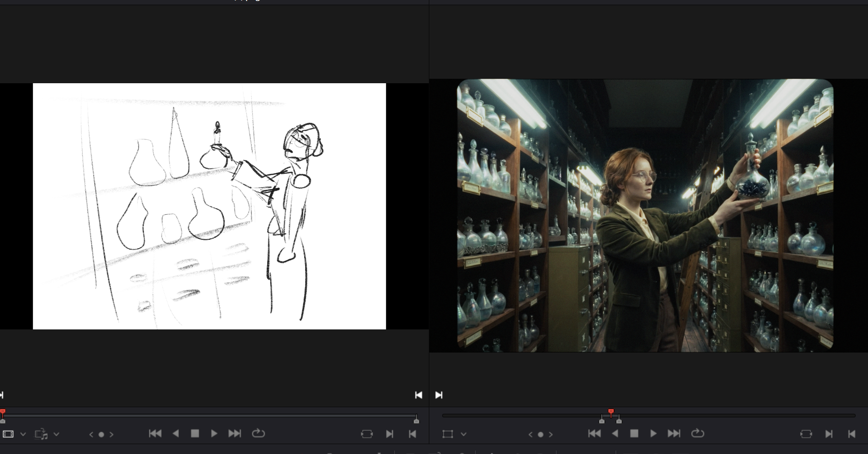
Task: Go to last frame in source viewer
Action: [x=235, y=434]
